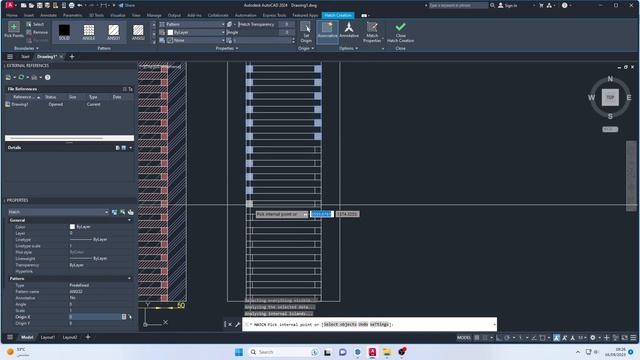
Task: Collapse the General properties section
Action: (130, 220)
